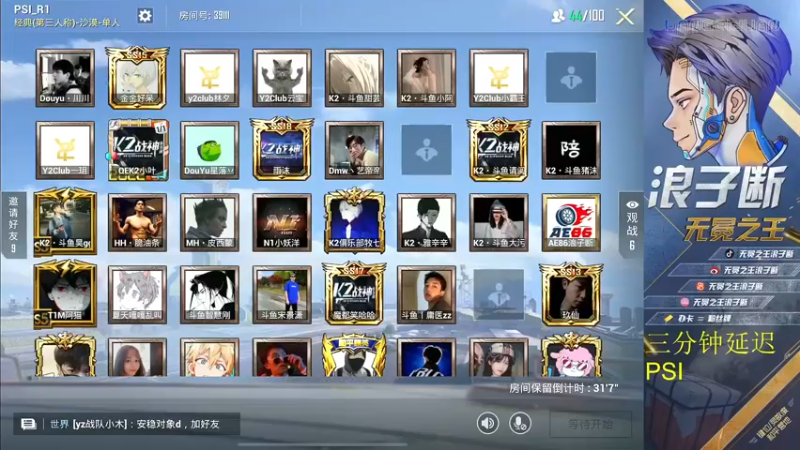Close the room lobby with the X
Viewport: 800px width, 450px height.
[x=625, y=16]
